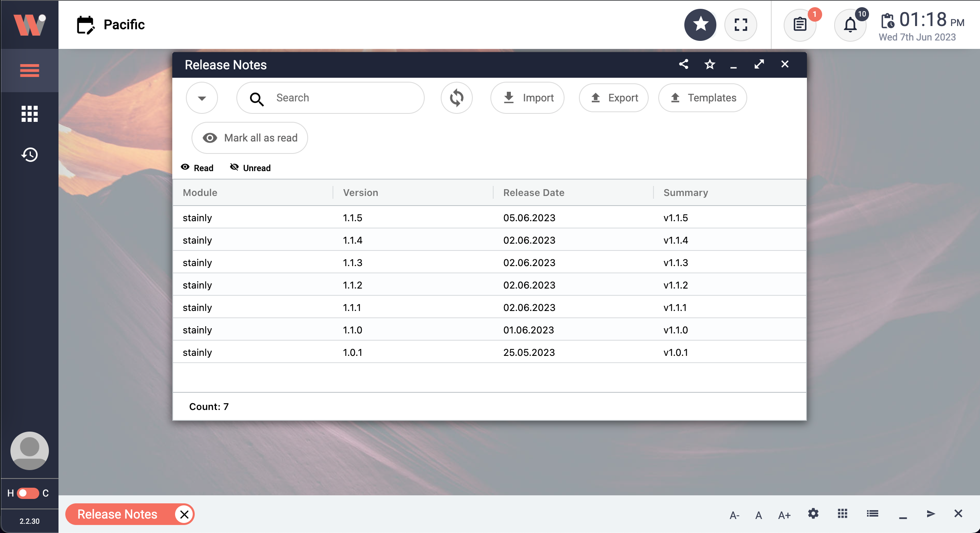
Task: Open the clipboard tasks icon
Action: point(800,25)
